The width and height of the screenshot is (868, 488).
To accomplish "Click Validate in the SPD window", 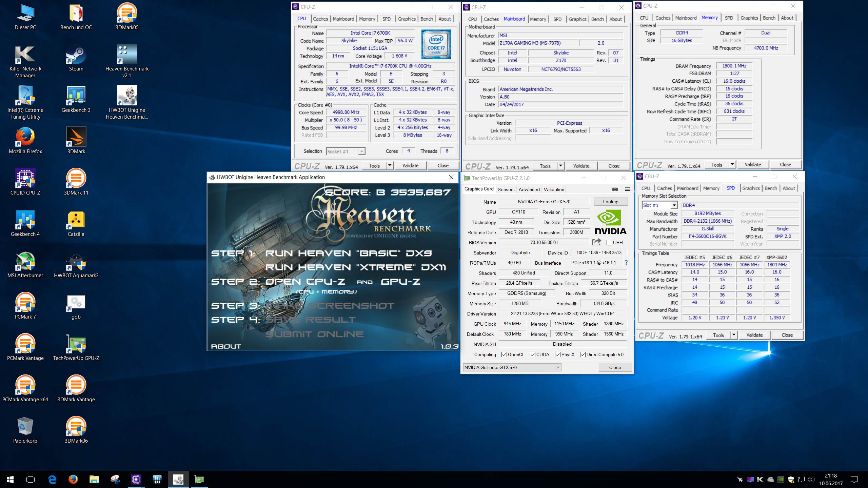I will tap(754, 335).
